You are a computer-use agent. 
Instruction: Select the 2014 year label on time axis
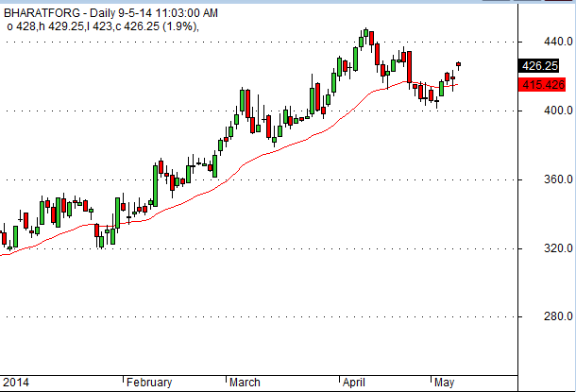(x=14, y=383)
